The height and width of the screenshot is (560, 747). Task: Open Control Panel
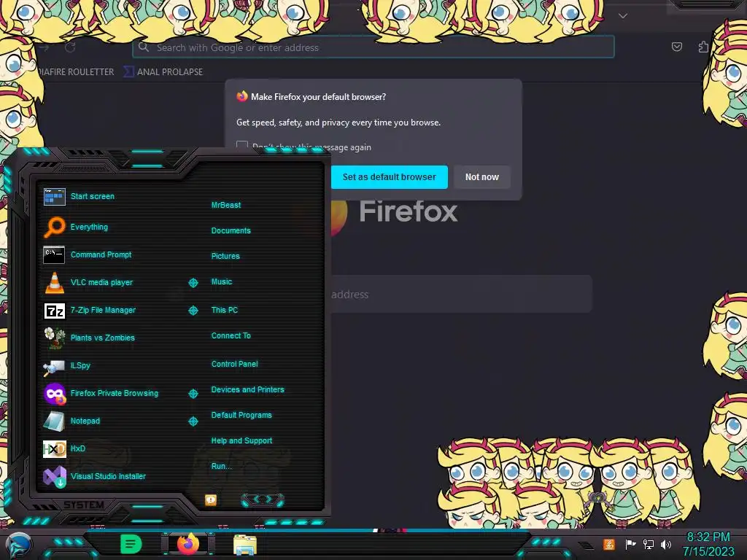coord(234,364)
